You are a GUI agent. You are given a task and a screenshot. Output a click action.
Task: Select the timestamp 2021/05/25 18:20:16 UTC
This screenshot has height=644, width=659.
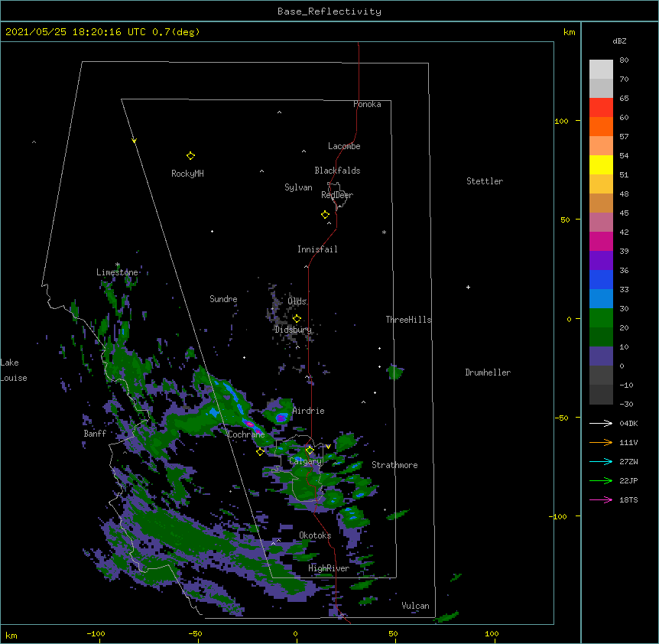coord(76,32)
